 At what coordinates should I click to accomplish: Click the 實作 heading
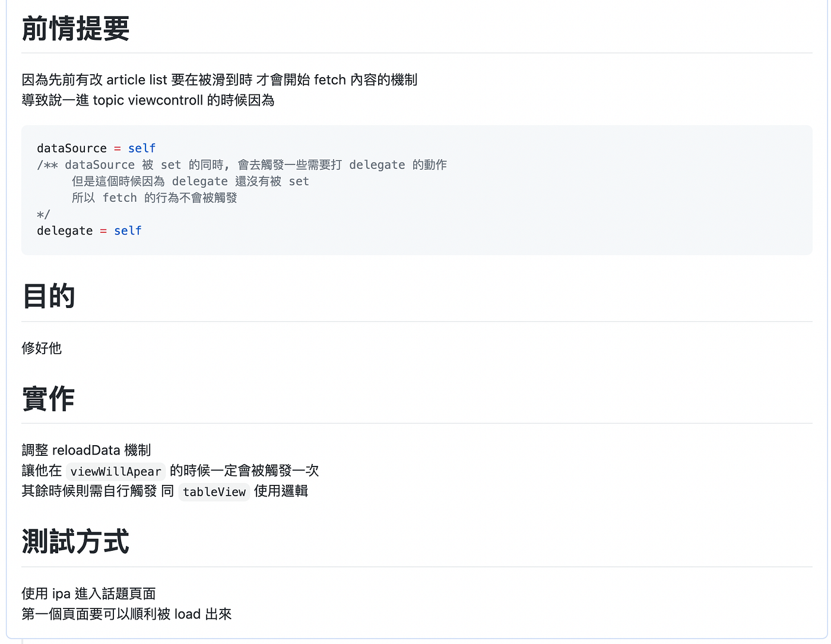49,398
